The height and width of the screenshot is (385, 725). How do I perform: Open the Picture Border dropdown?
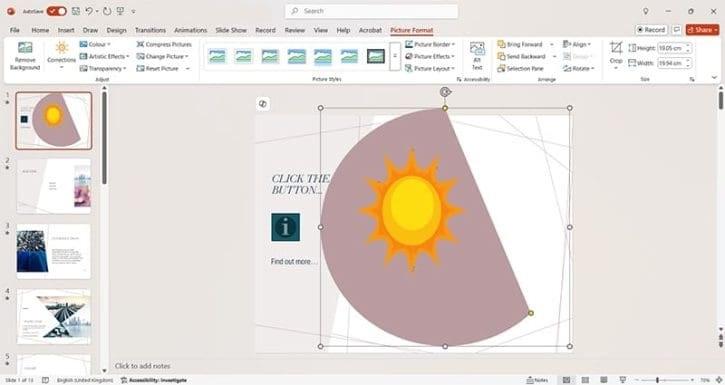tap(430, 44)
